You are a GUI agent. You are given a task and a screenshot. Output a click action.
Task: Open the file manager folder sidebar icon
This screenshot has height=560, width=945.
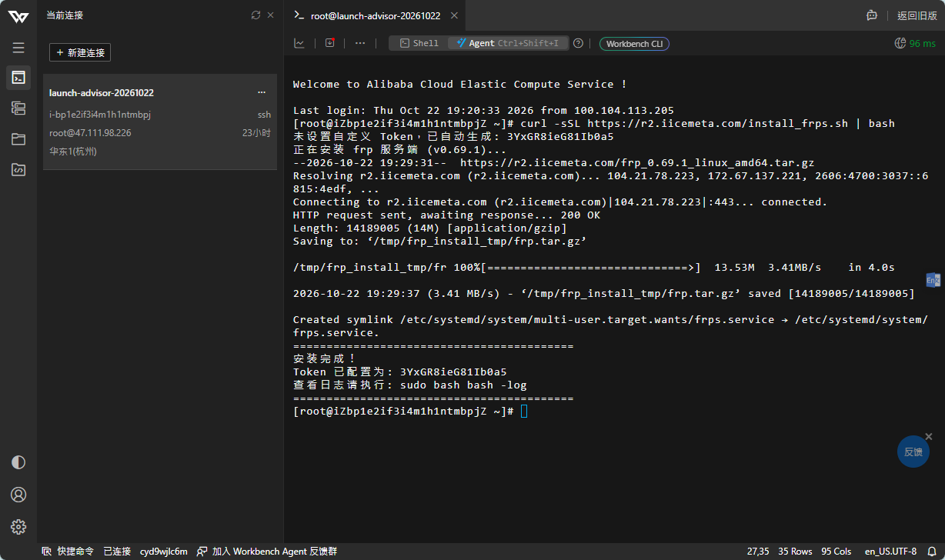click(18, 139)
